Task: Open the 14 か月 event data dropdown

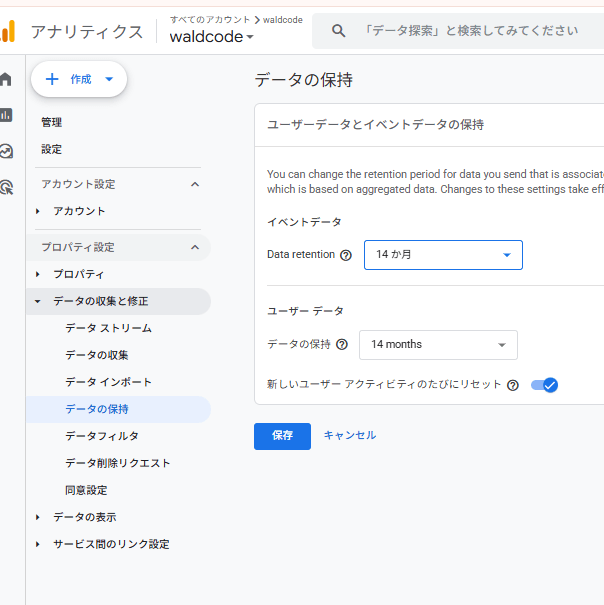Action: click(443, 255)
